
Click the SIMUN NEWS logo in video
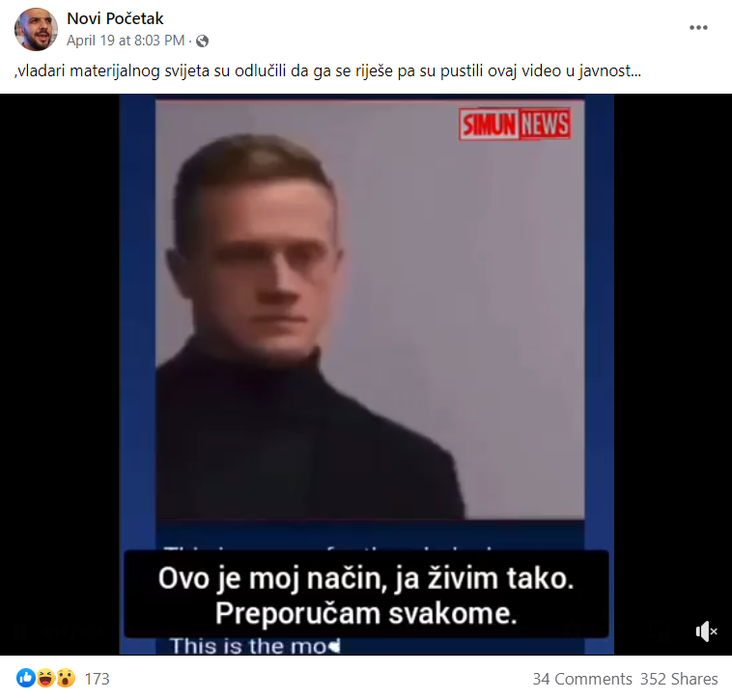pos(515,125)
